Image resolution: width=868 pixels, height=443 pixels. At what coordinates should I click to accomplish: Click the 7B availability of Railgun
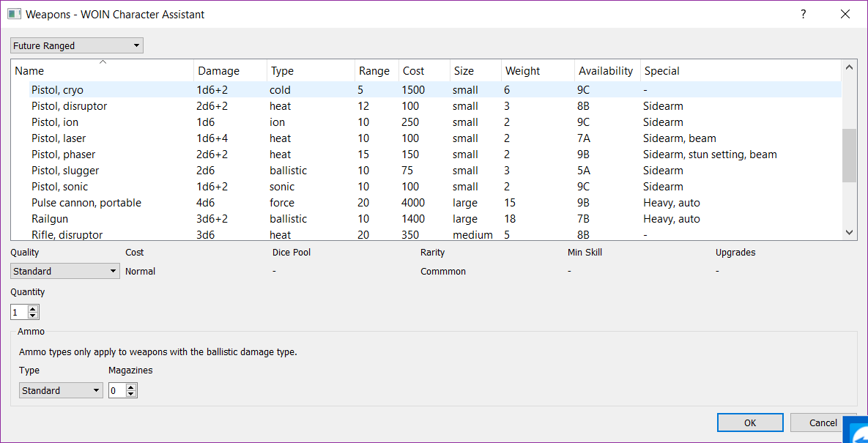584,219
